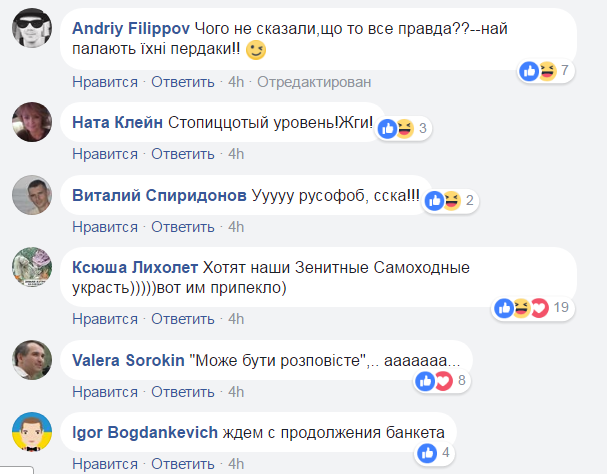Viewport: 607px width, 474px height.
Task: Open Igor Bogdankevich's avatar
Action: (31, 432)
